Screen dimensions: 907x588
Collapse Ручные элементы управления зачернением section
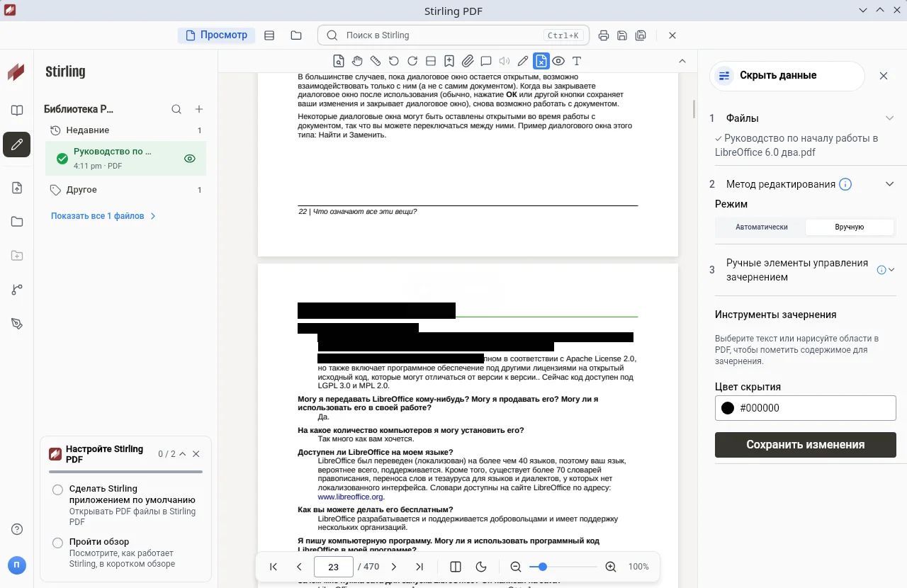[891, 270]
